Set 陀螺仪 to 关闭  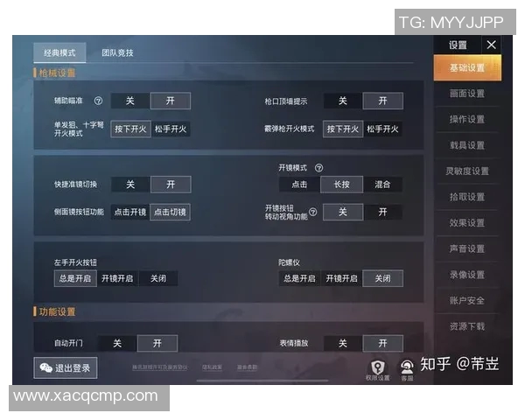click(382, 278)
